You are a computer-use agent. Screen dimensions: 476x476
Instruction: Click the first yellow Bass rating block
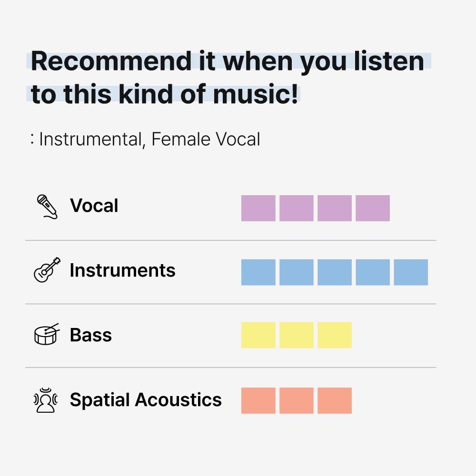(258, 335)
